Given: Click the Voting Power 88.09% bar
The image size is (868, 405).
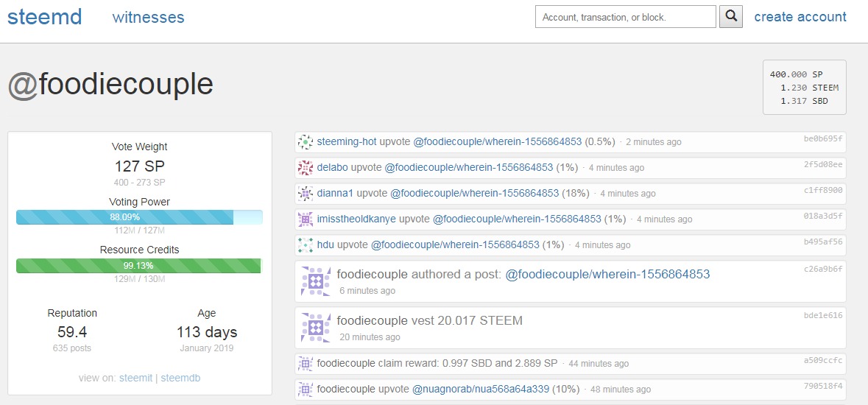Looking at the screenshot, I should (139, 217).
